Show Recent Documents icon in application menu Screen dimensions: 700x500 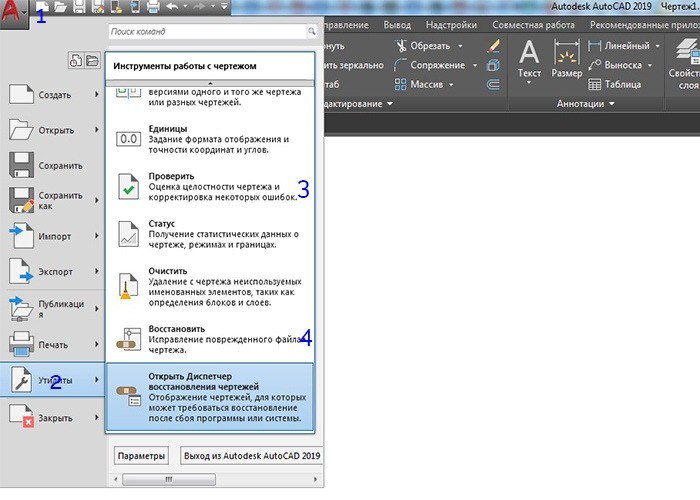pos(75,60)
